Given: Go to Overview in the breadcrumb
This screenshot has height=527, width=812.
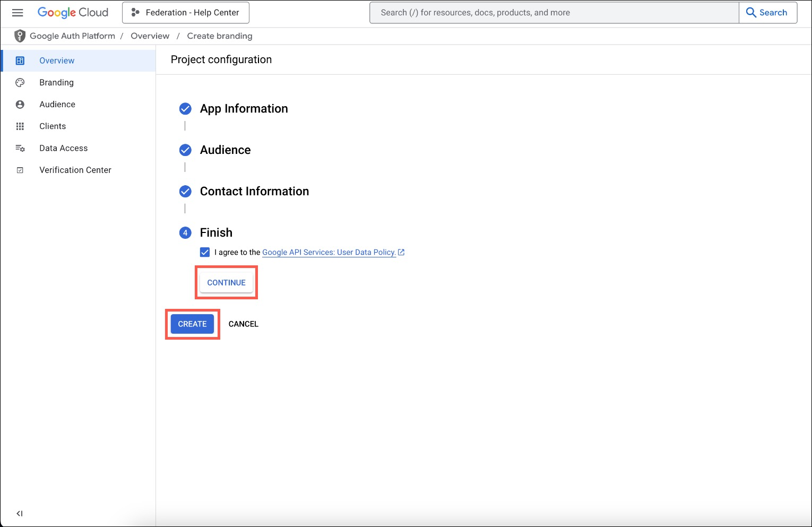Looking at the screenshot, I should pyautogui.click(x=150, y=36).
